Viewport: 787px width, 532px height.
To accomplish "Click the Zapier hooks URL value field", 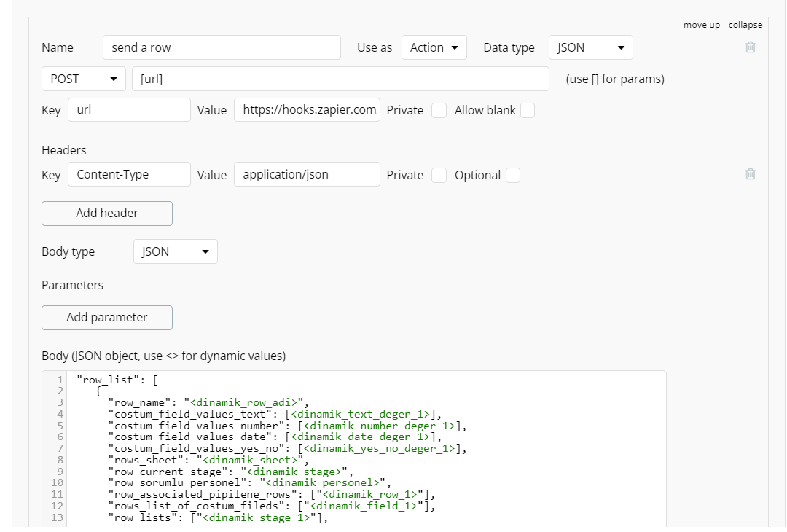I will [x=307, y=110].
